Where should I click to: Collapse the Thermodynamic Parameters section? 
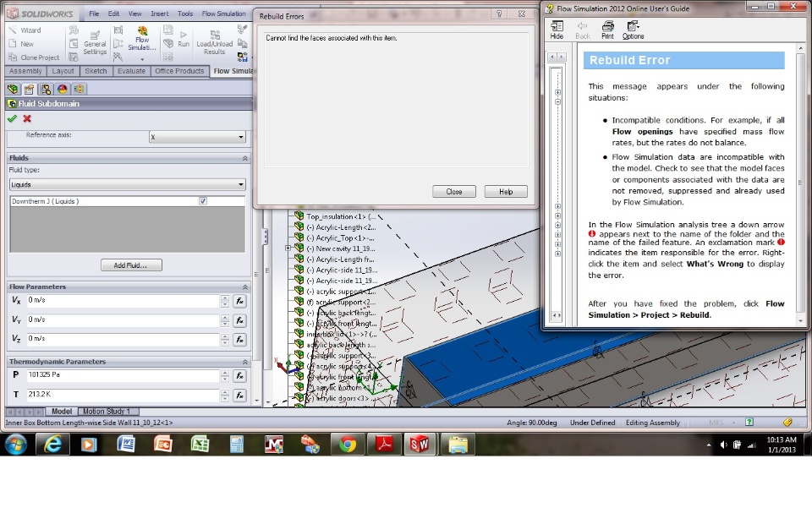coord(245,362)
